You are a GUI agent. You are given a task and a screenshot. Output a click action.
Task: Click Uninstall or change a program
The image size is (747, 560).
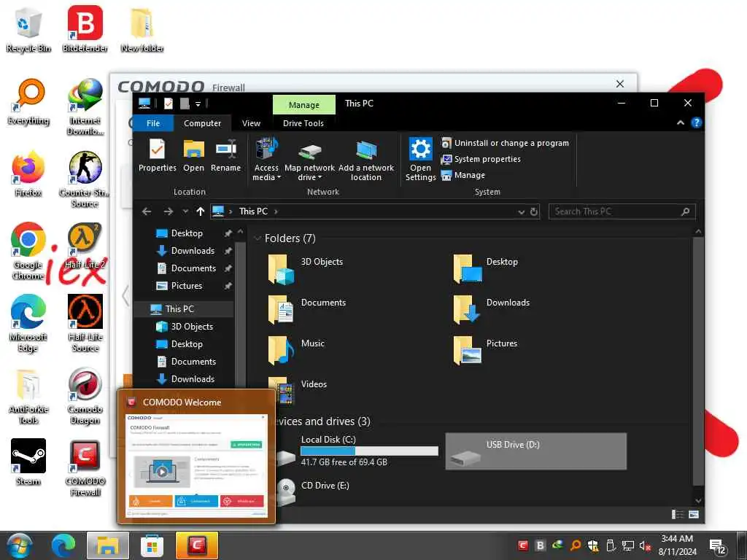coord(505,143)
